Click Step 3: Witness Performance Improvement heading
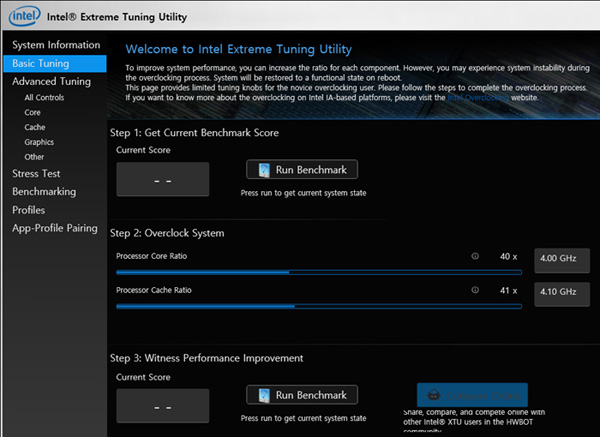Viewport: 600px width, 437px height. [x=207, y=358]
